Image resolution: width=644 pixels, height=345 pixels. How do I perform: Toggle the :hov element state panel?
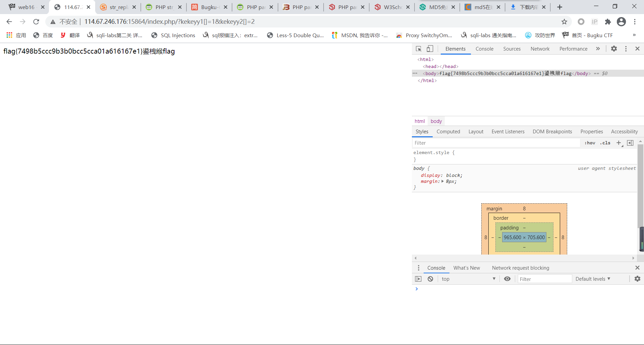click(590, 143)
